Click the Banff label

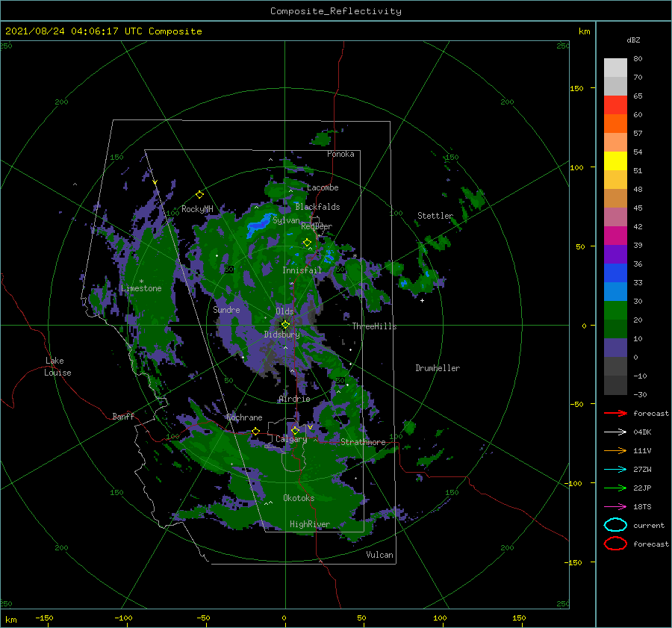pos(123,416)
